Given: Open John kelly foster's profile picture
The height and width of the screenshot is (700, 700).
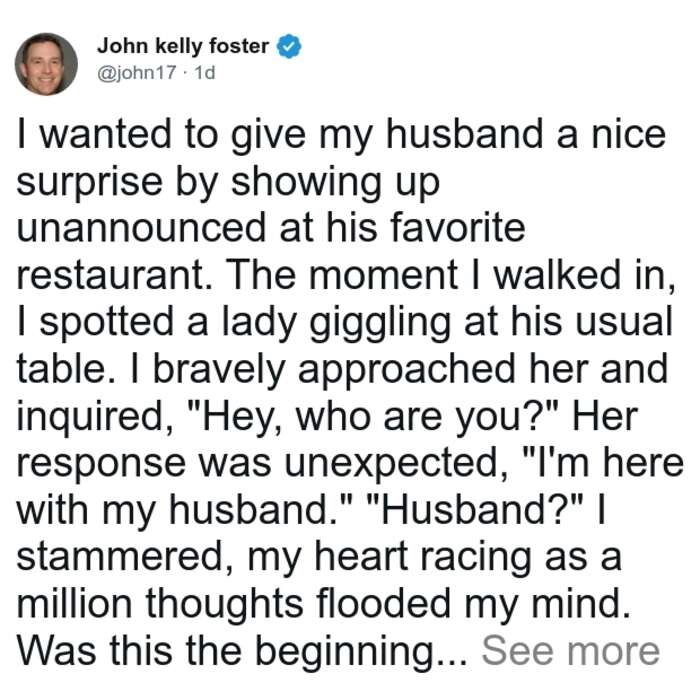Looking at the screenshot, I should [46, 64].
